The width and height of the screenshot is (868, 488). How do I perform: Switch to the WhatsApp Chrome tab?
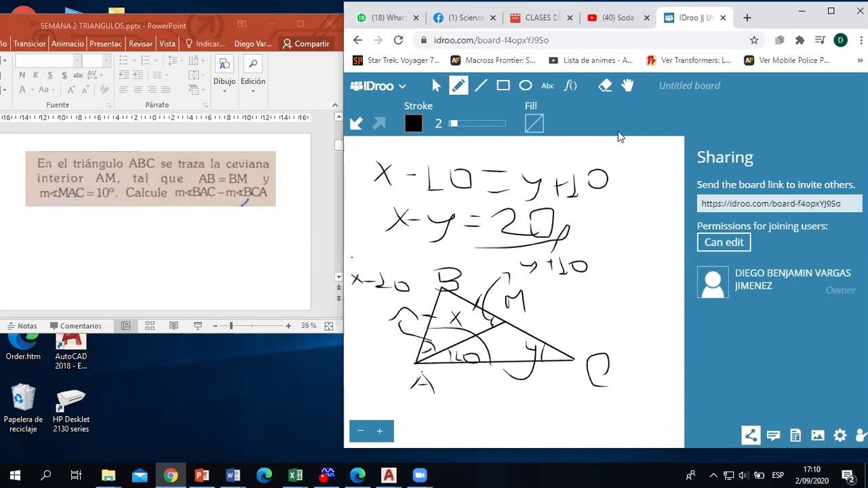388,18
